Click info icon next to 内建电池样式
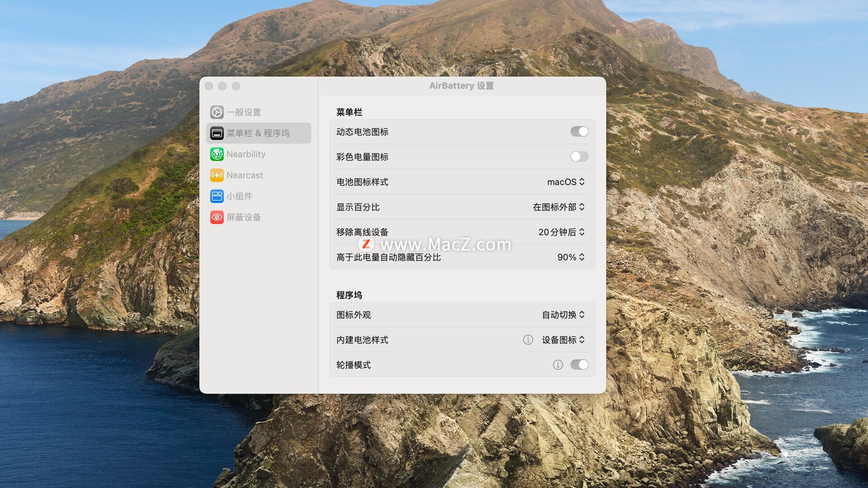This screenshot has height=488, width=868. point(528,340)
